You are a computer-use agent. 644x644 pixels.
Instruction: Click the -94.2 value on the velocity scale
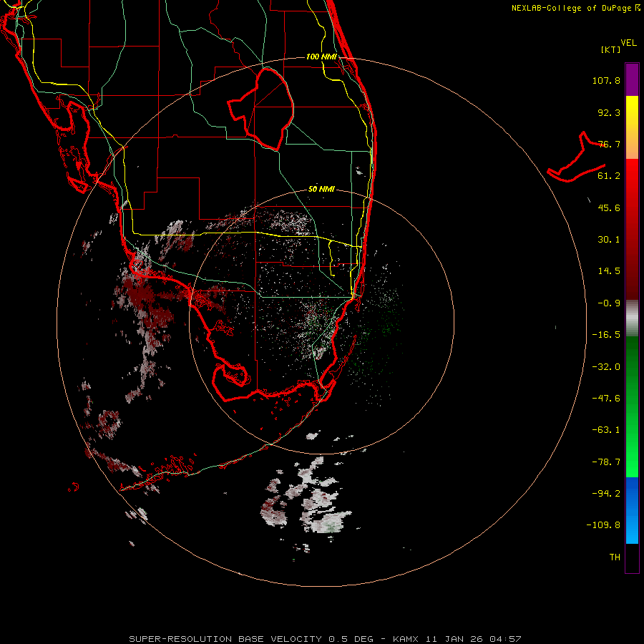tap(606, 494)
